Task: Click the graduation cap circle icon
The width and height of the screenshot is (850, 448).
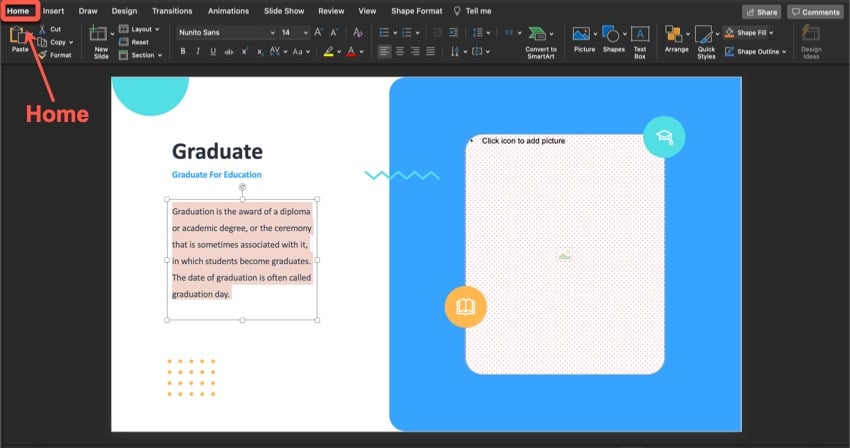Action: pos(664,137)
